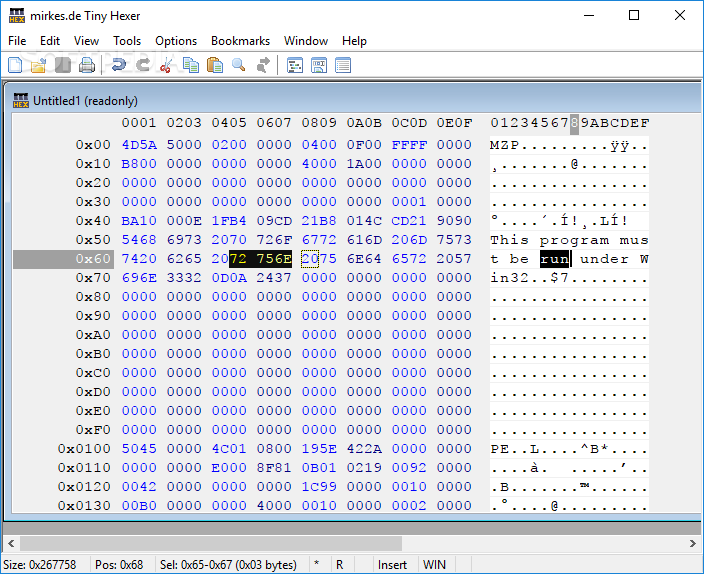Click the list view toolbar icon

click(343, 66)
